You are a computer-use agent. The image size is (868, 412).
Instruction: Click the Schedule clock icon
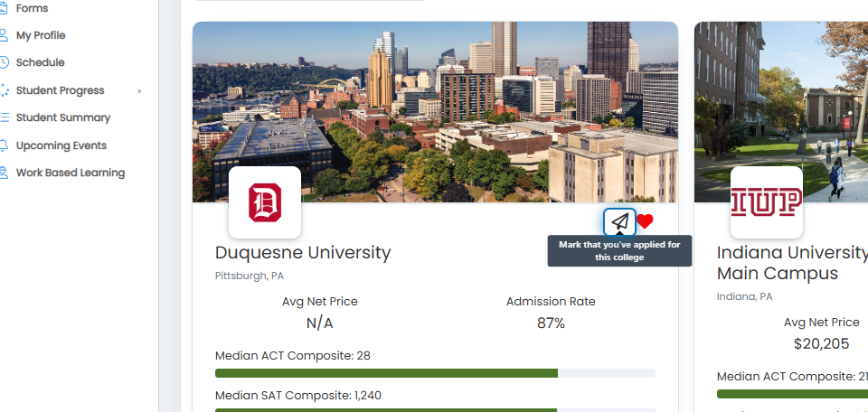tap(4, 62)
